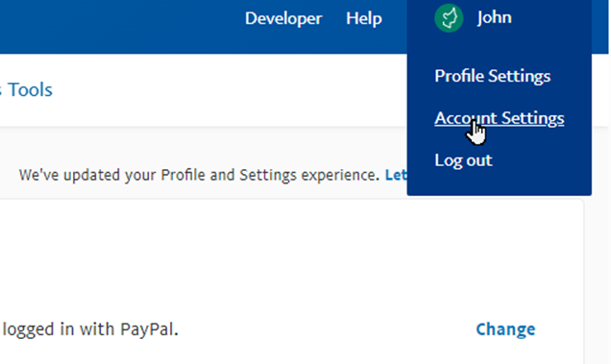Image resolution: width=611 pixels, height=364 pixels.
Task: Select Profile Settings from the dropdown
Action: 493,76
